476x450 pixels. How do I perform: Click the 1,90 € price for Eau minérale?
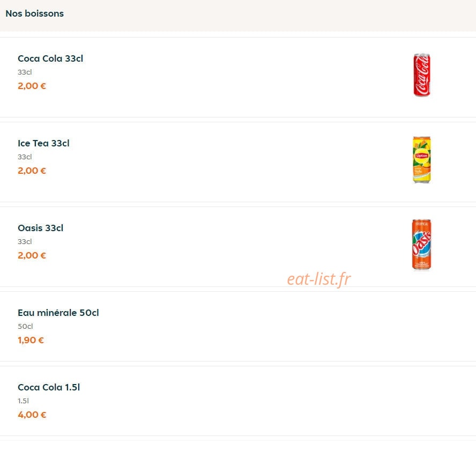point(31,340)
